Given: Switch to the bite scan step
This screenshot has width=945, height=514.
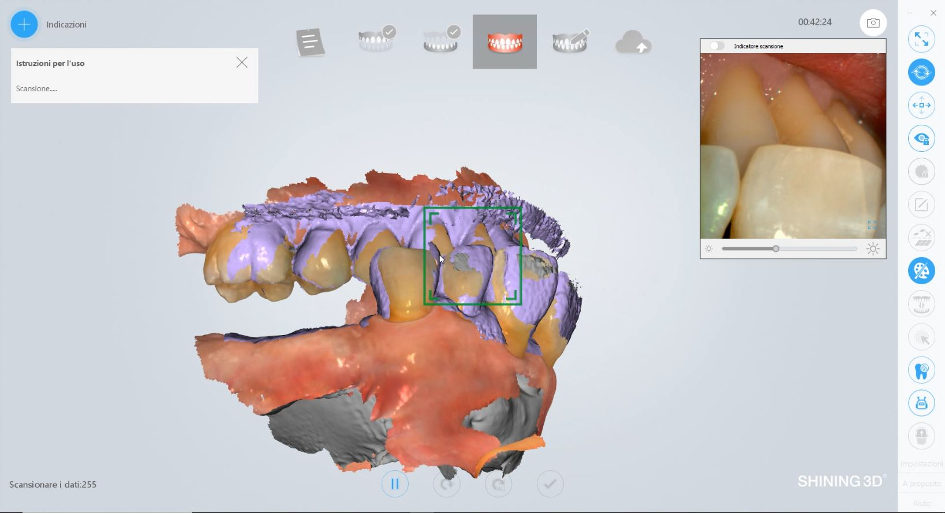Looking at the screenshot, I should point(504,42).
